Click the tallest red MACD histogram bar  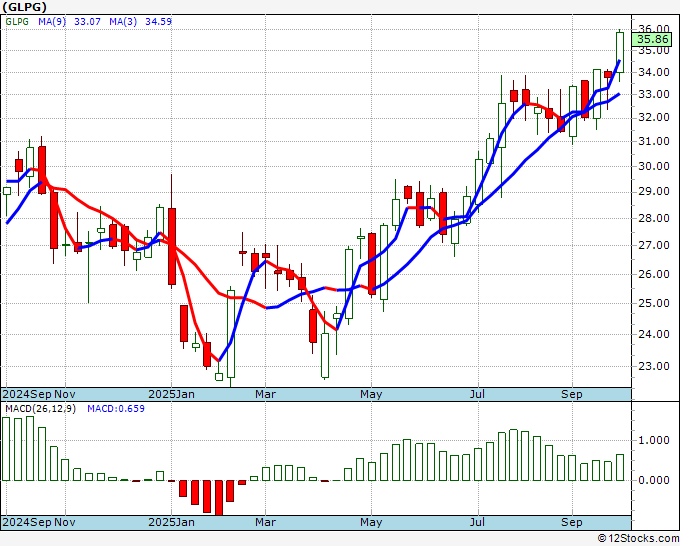pos(219,498)
